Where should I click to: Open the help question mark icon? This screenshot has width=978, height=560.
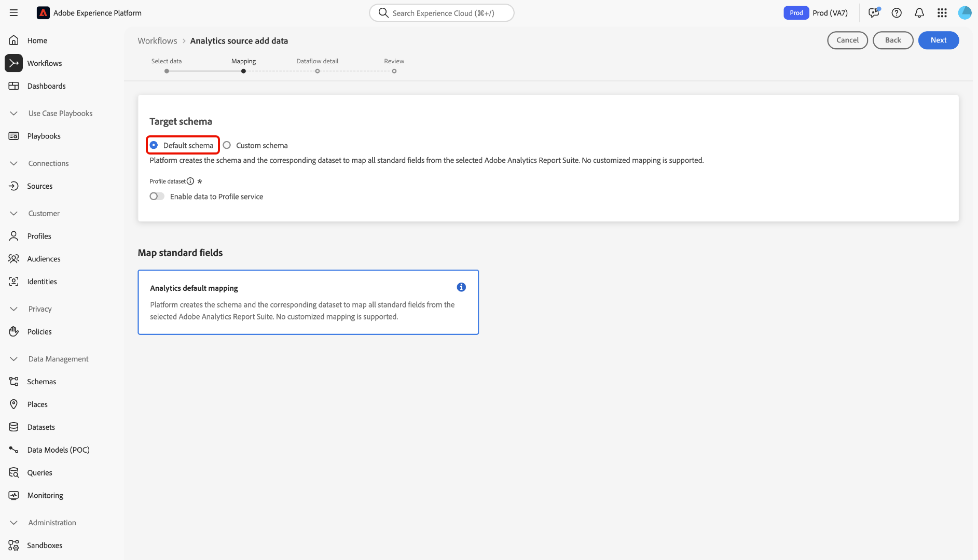pos(897,13)
